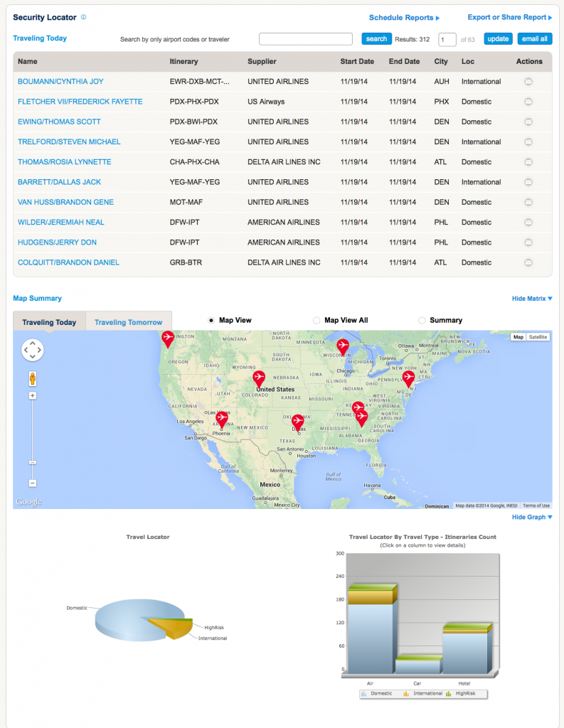564x728 pixels.
Task: Click the map zoom out minus button
Action: pos(33,483)
